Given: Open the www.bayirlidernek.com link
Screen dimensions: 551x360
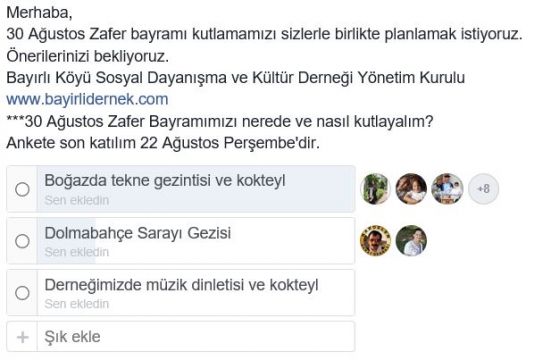Looking at the screenshot, I should pyautogui.click(x=87, y=99).
